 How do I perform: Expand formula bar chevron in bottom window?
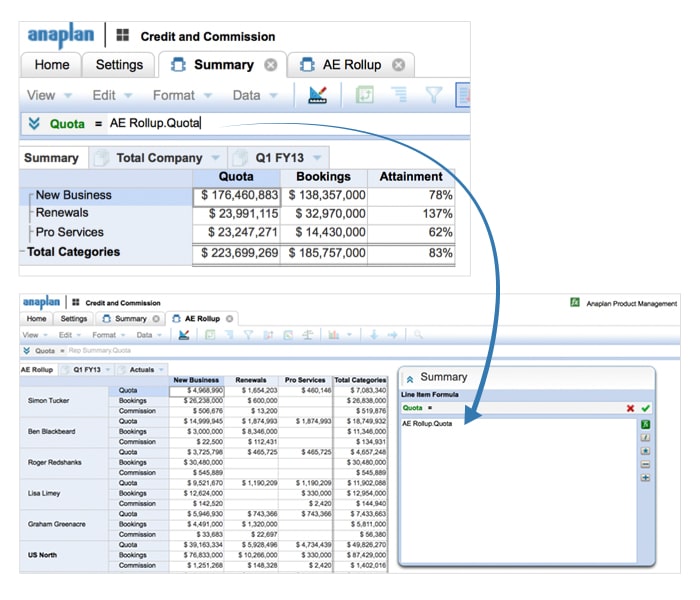pyautogui.click(x=27, y=351)
